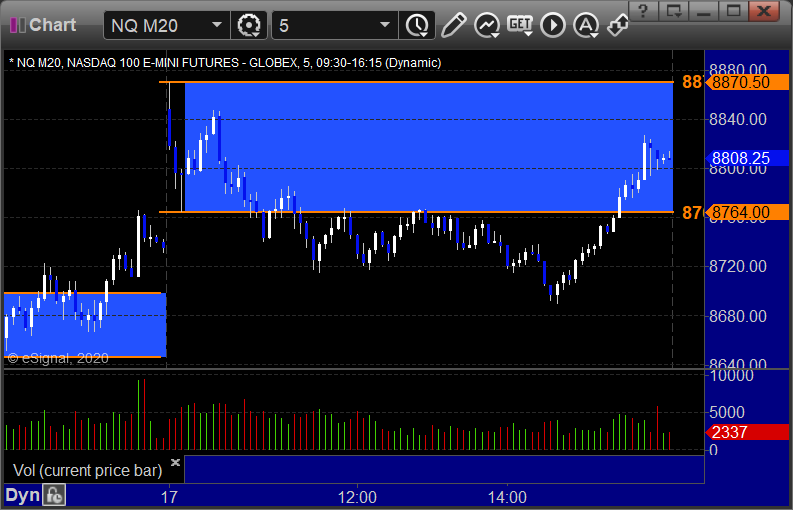Open the NQ M20 symbol dropdown
The image size is (793, 510).
coord(216,25)
